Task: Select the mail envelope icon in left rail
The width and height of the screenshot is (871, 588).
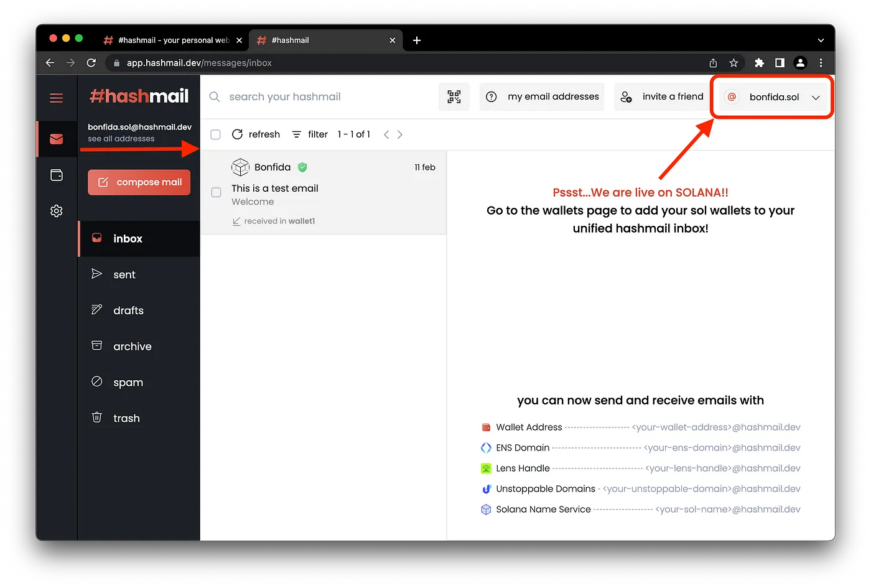Action: [x=57, y=139]
